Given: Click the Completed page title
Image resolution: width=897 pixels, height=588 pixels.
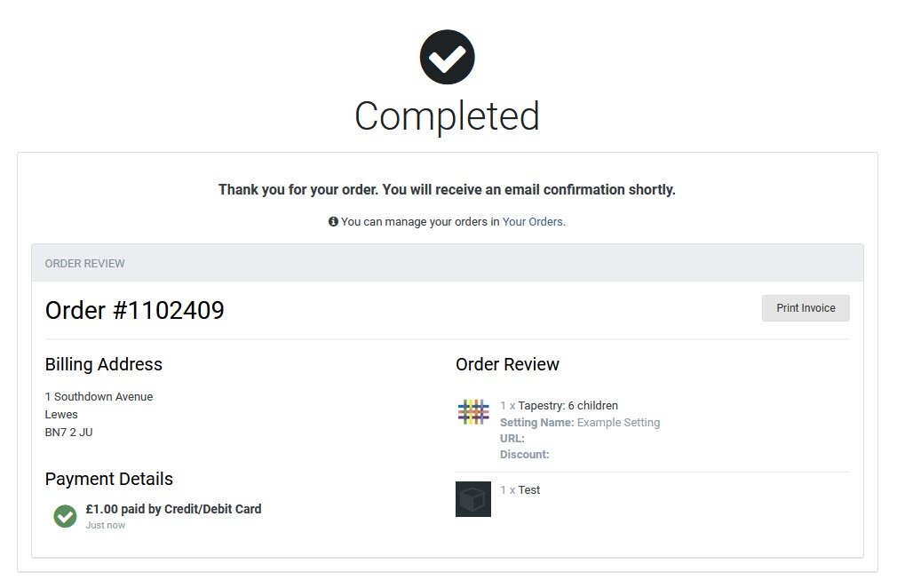Looking at the screenshot, I should (447, 116).
